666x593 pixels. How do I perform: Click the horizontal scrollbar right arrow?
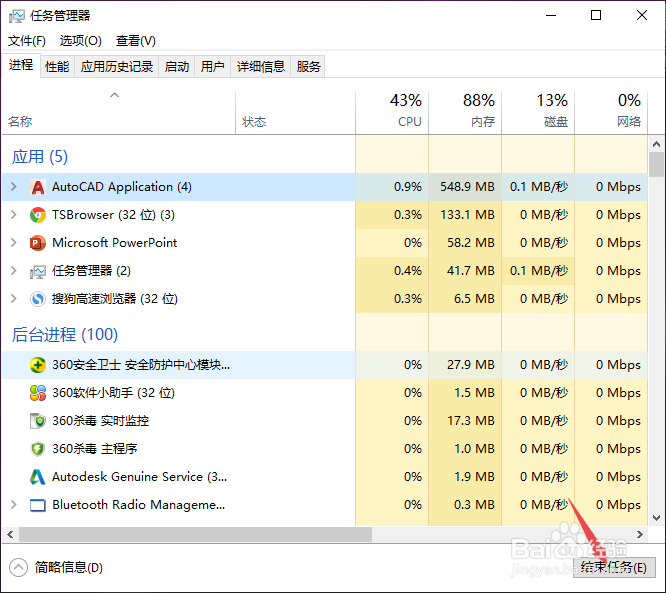tap(640, 534)
